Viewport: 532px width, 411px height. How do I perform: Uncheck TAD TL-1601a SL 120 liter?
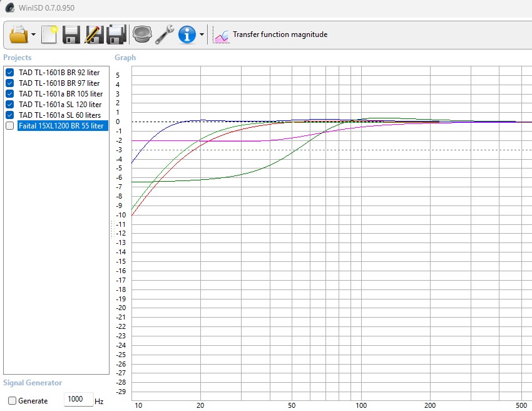[10, 104]
